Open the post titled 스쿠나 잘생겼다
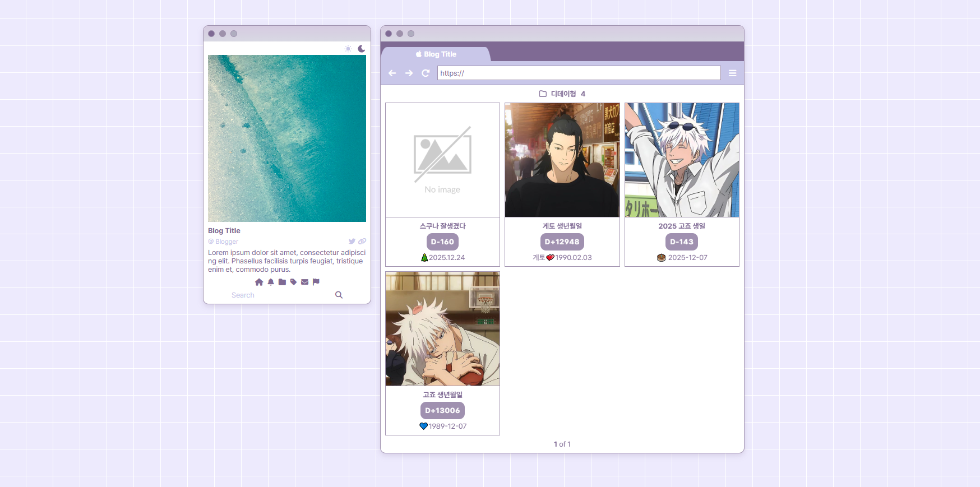 coord(442,226)
